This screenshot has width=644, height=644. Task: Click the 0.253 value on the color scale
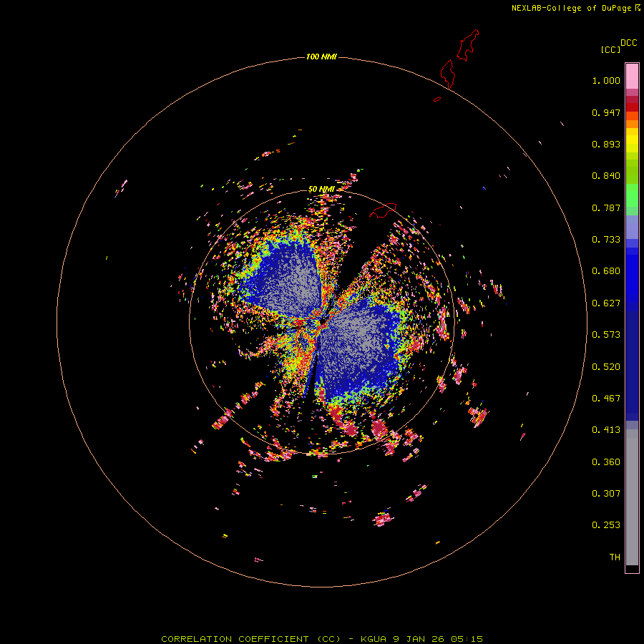click(x=606, y=525)
